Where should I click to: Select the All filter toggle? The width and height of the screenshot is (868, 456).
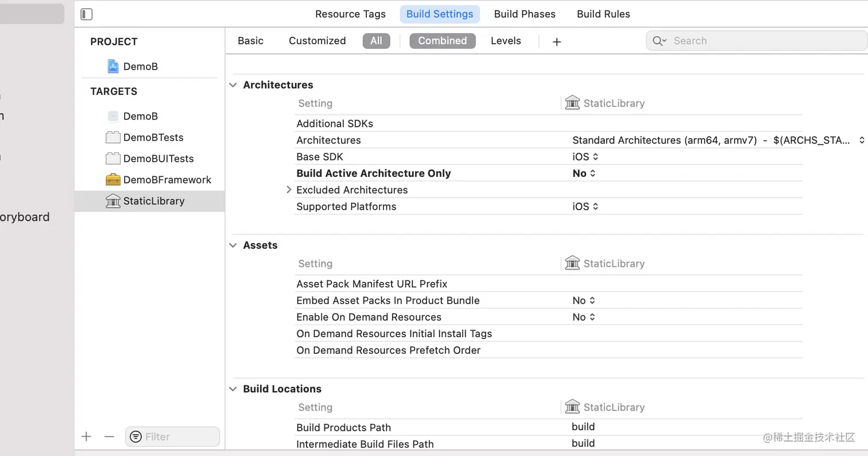point(376,41)
